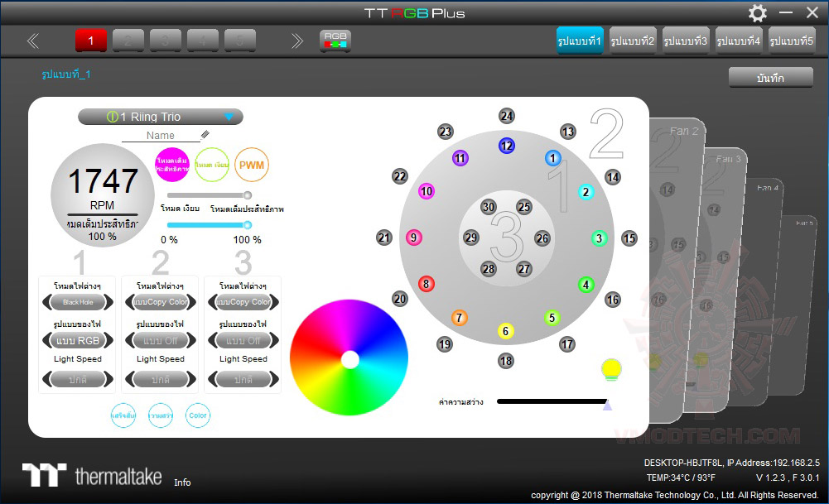
Task: Select outer ring LED 24
Action: [x=507, y=116]
